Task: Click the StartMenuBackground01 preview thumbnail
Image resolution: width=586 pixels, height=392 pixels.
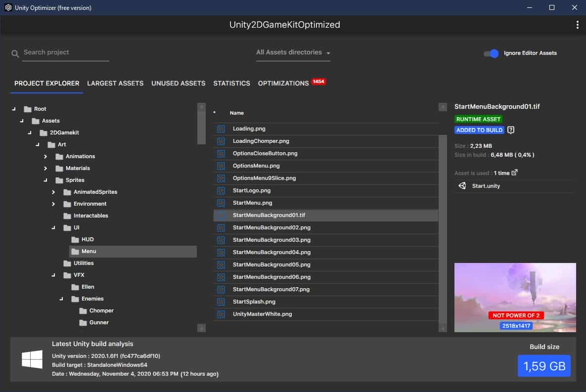Action: (515, 298)
